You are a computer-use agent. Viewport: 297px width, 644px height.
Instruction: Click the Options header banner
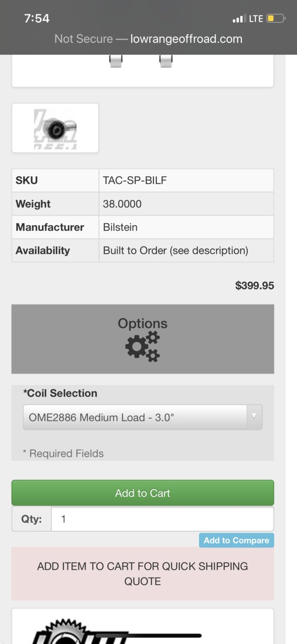pos(143,339)
